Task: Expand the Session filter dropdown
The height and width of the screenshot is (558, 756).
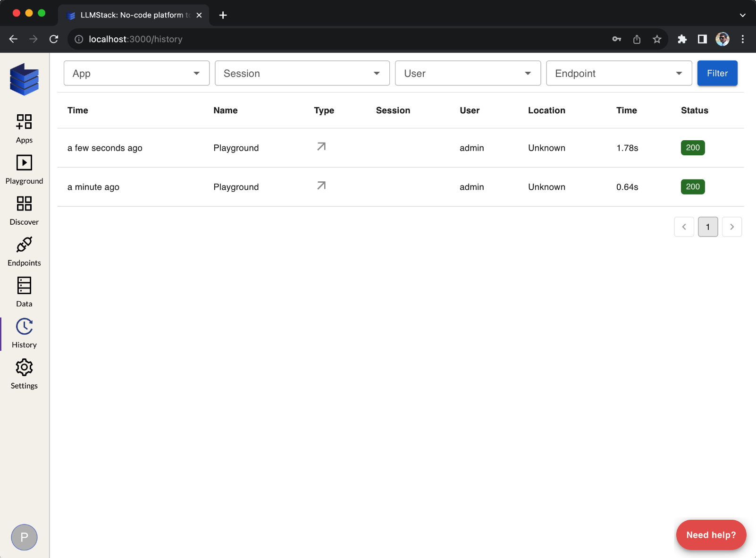Action: [302, 73]
